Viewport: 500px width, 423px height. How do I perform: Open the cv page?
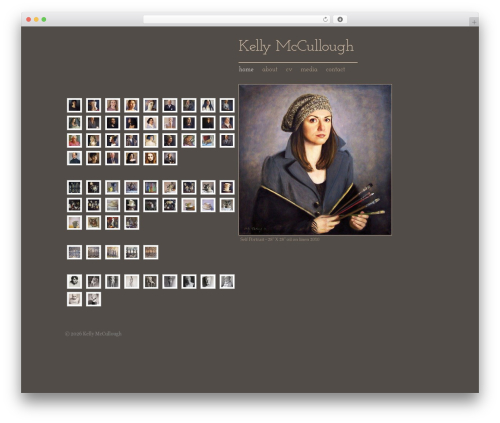(x=289, y=69)
